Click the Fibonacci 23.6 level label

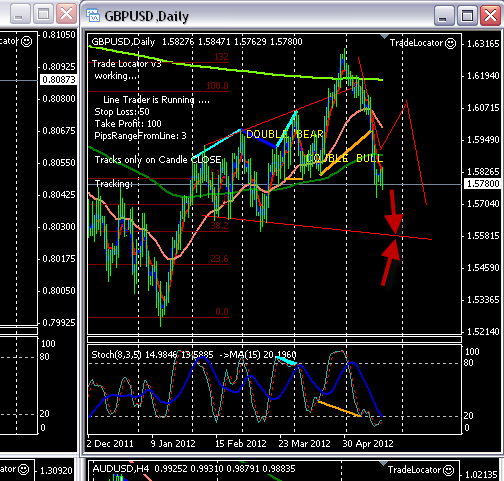click(219, 259)
